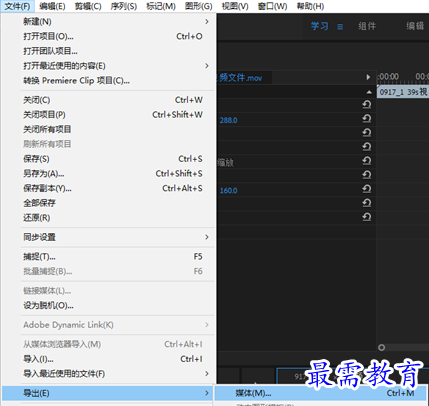Reset the parameter in the 160.0 row
The height and width of the screenshot is (406, 429).
[x=367, y=189]
